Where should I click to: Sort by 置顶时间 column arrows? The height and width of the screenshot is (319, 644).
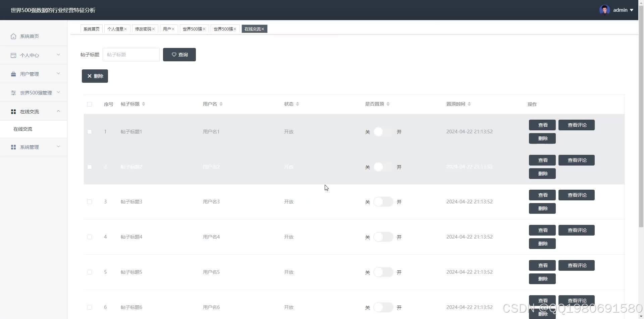[x=469, y=104]
